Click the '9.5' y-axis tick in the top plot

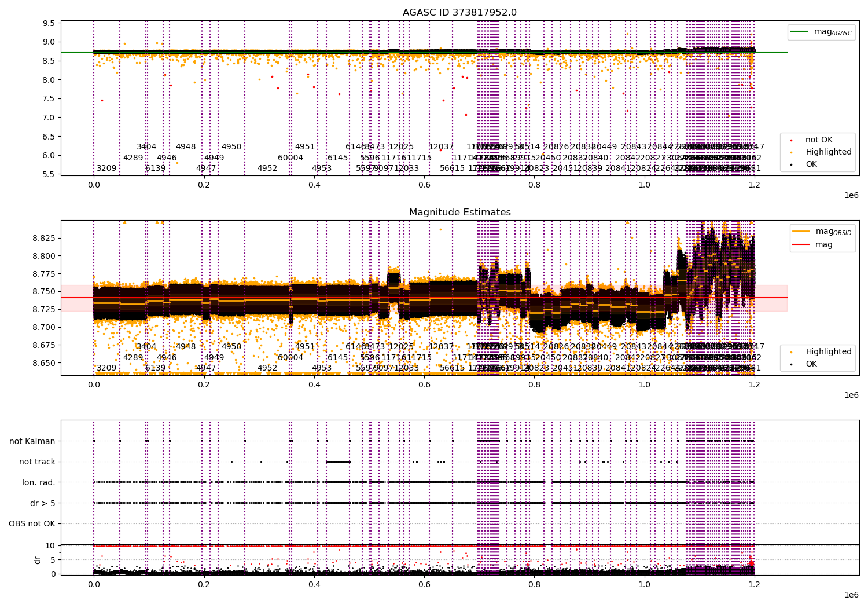(49, 23)
